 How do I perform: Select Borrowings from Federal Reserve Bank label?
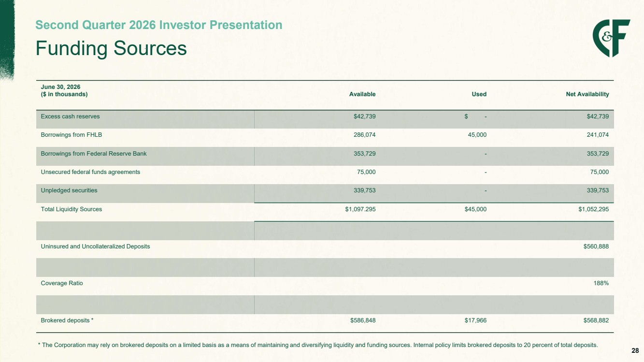94,154
